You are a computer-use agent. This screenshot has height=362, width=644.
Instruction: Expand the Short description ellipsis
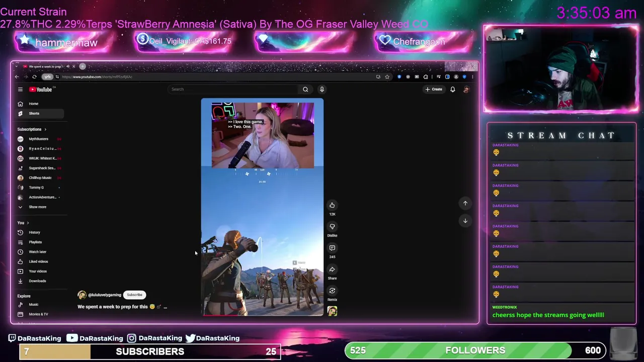pos(165,307)
